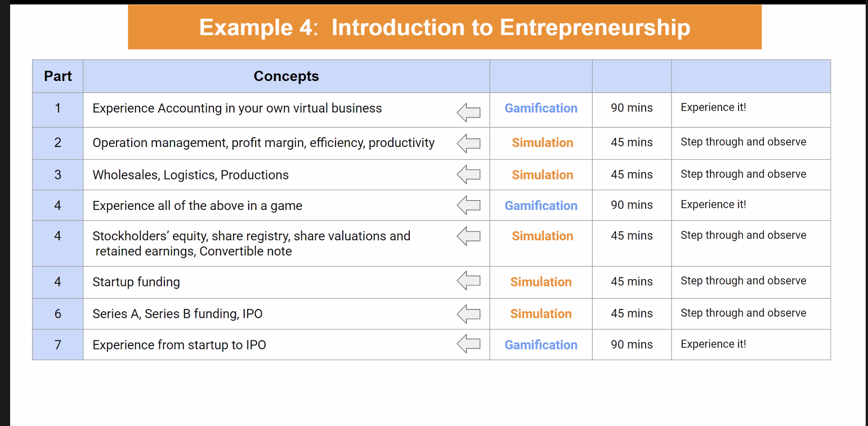Select the part number 6 cell
Image resolution: width=868 pixels, height=426 pixels.
(x=58, y=314)
